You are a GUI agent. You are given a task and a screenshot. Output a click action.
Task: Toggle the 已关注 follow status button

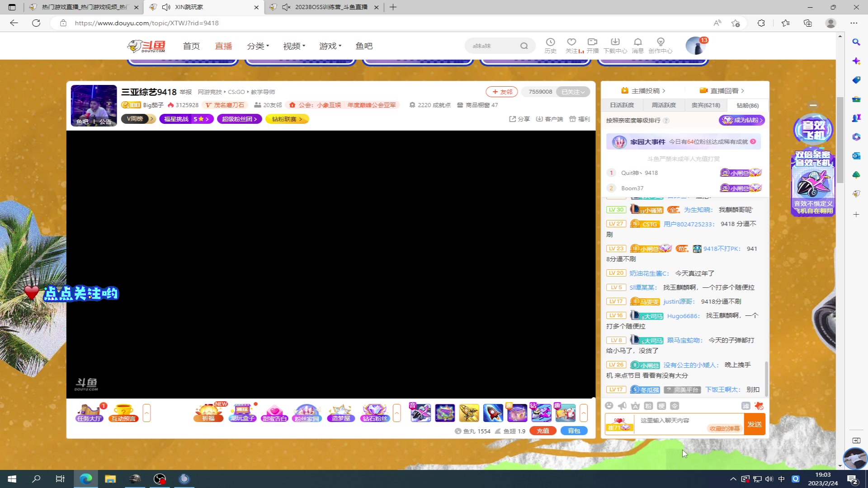click(573, 92)
